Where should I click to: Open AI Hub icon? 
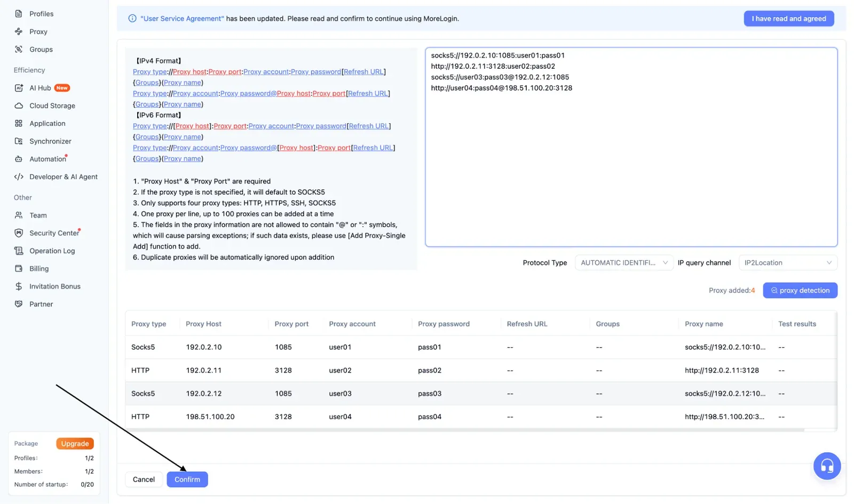pos(19,88)
